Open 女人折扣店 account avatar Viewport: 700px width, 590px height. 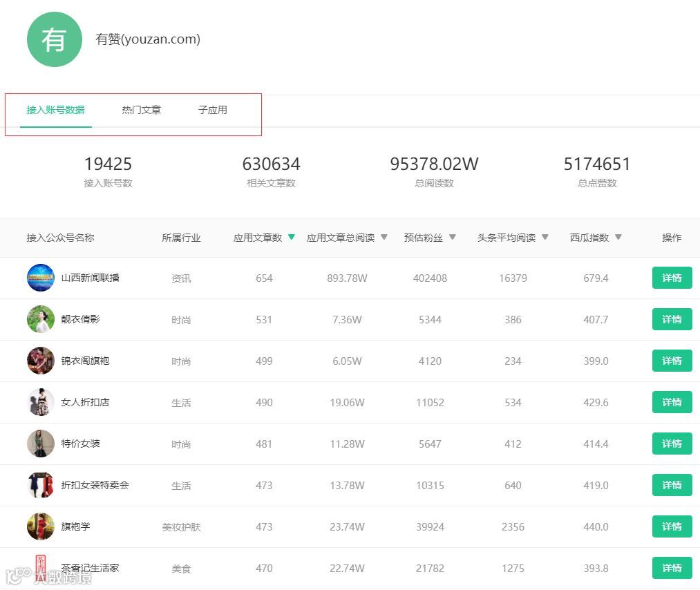click(x=41, y=402)
